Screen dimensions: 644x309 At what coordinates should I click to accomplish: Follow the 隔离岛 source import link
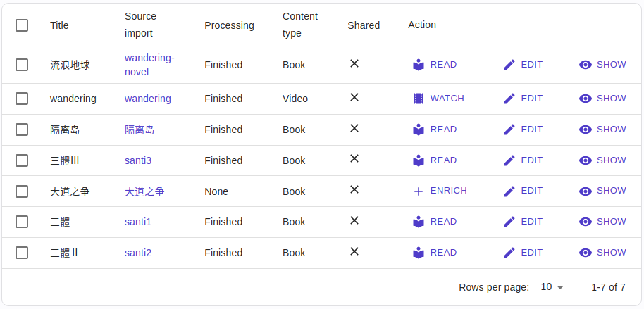140,130
